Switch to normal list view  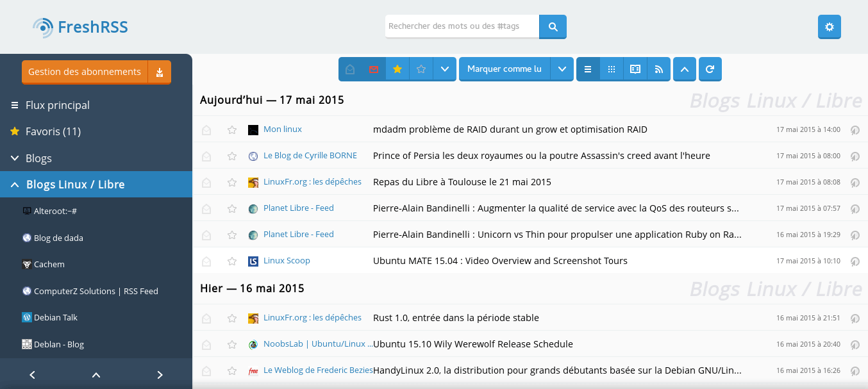click(x=588, y=69)
